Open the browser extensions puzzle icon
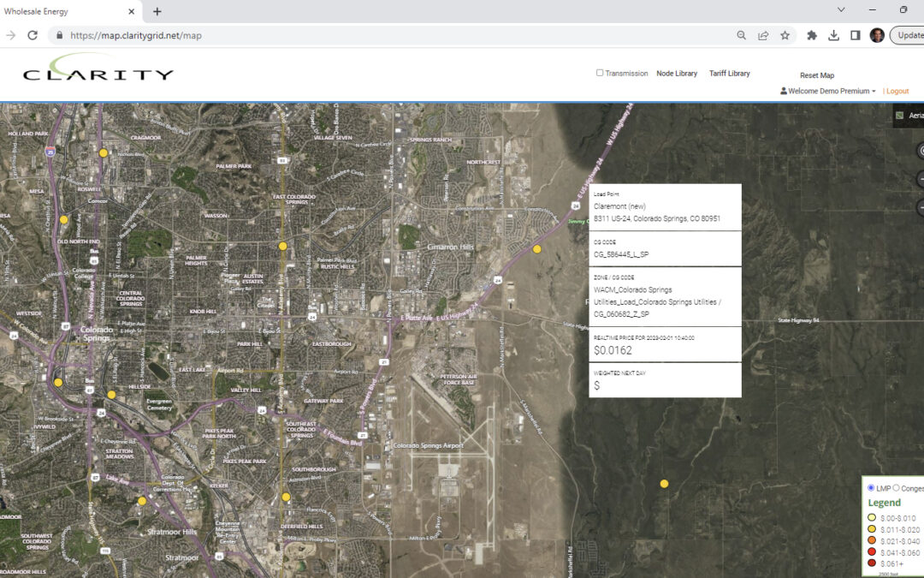Image resolution: width=924 pixels, height=578 pixels. (x=812, y=35)
